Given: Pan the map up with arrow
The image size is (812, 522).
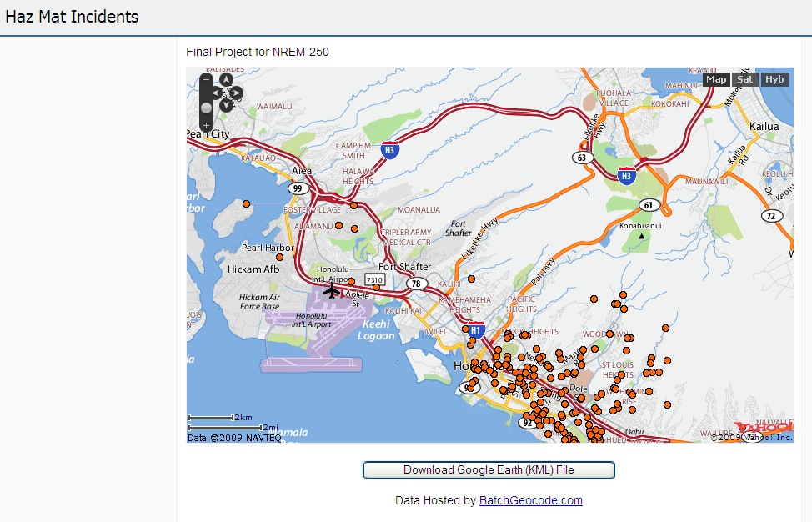Looking at the screenshot, I should pyautogui.click(x=226, y=80).
